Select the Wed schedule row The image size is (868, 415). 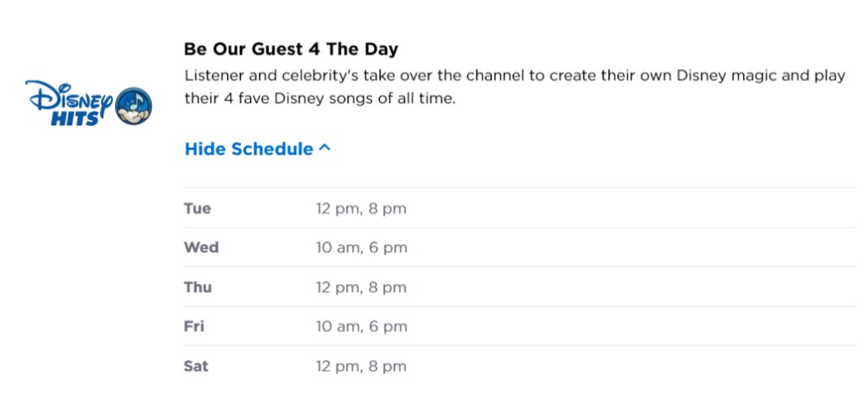tap(520, 247)
